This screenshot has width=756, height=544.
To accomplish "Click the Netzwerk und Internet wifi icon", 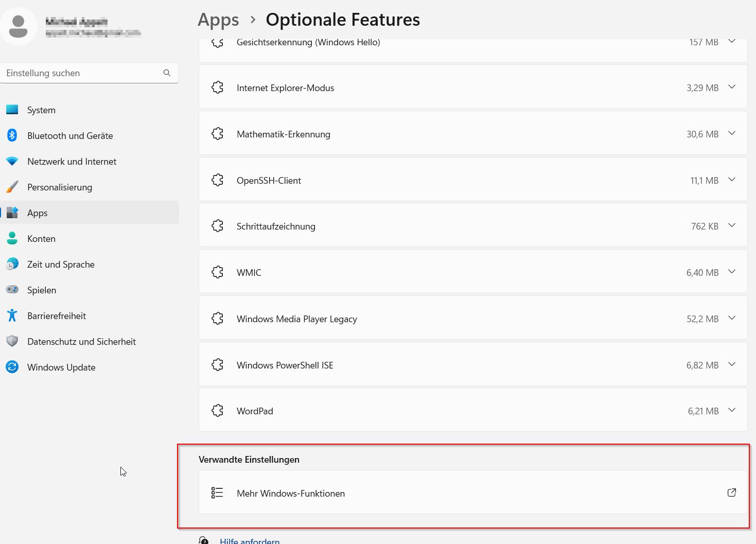I will click(x=12, y=161).
